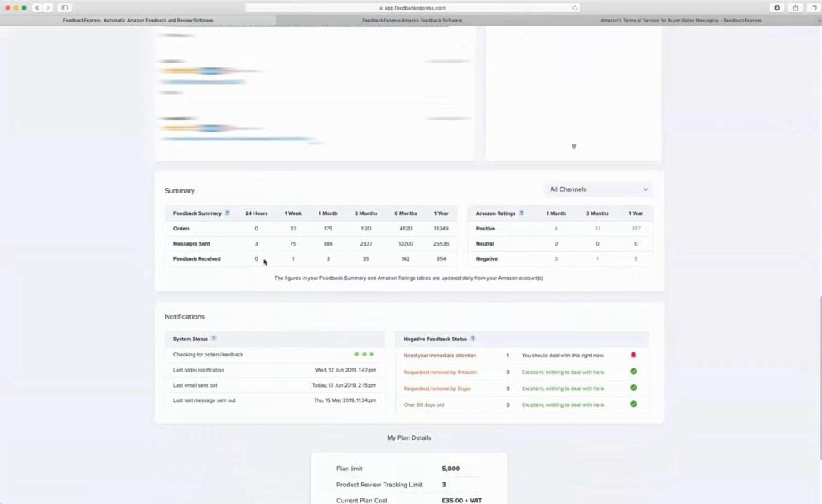
Task: Click green check for Over 60 days old
Action: (633, 404)
